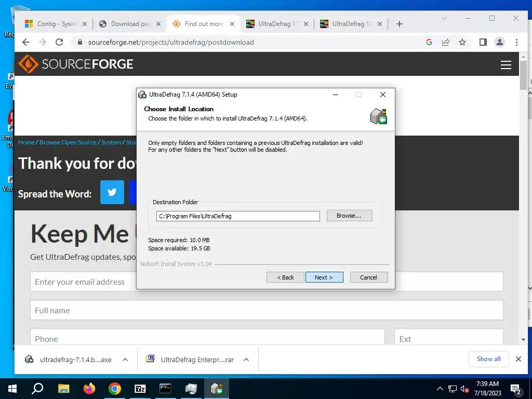
Task: Click the Full name field
Action: (267, 310)
